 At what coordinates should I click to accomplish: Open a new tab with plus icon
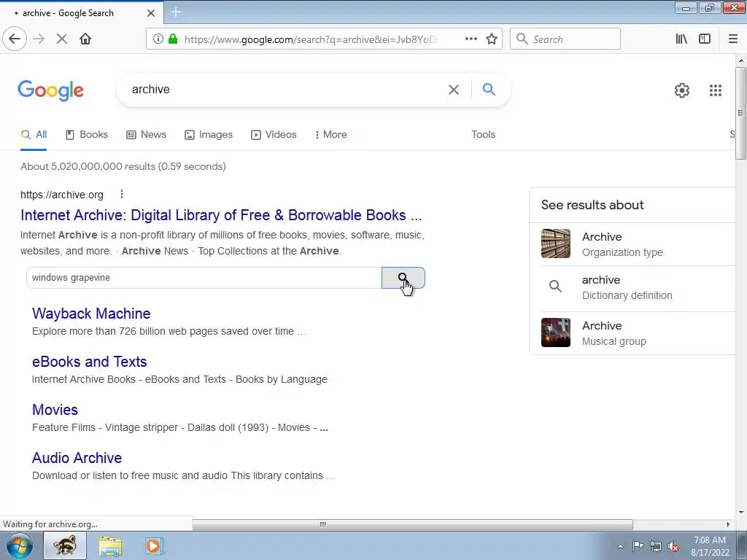coord(176,12)
